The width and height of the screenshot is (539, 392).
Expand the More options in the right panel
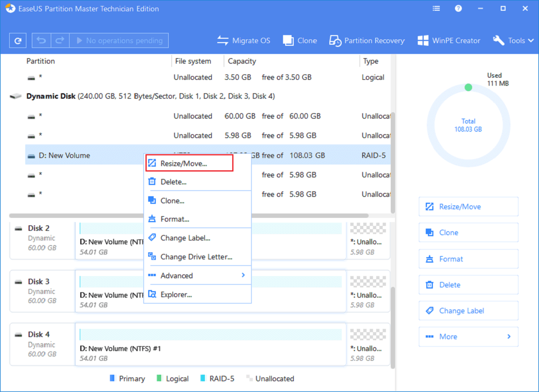pyautogui.click(x=468, y=336)
